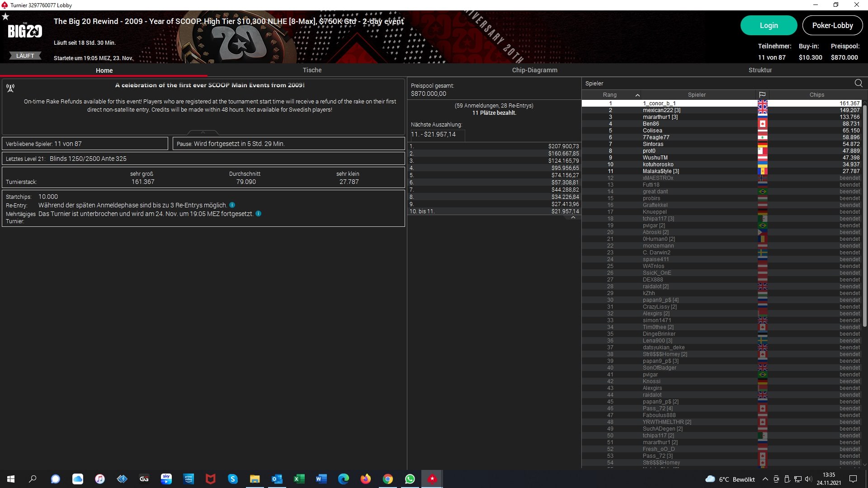868x488 pixels.
Task: Select player Malaka$tyle [3] row
Action: (x=722, y=171)
